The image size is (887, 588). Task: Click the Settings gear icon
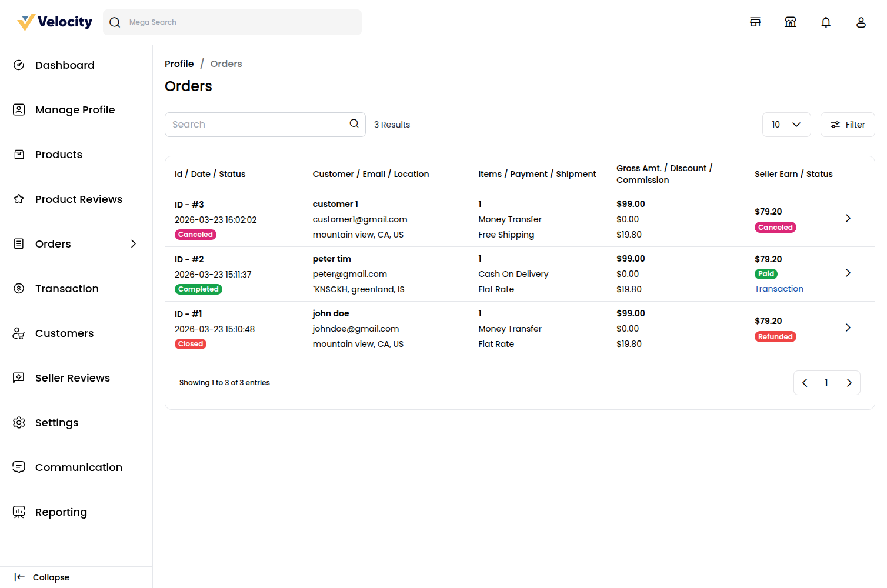tap(18, 422)
